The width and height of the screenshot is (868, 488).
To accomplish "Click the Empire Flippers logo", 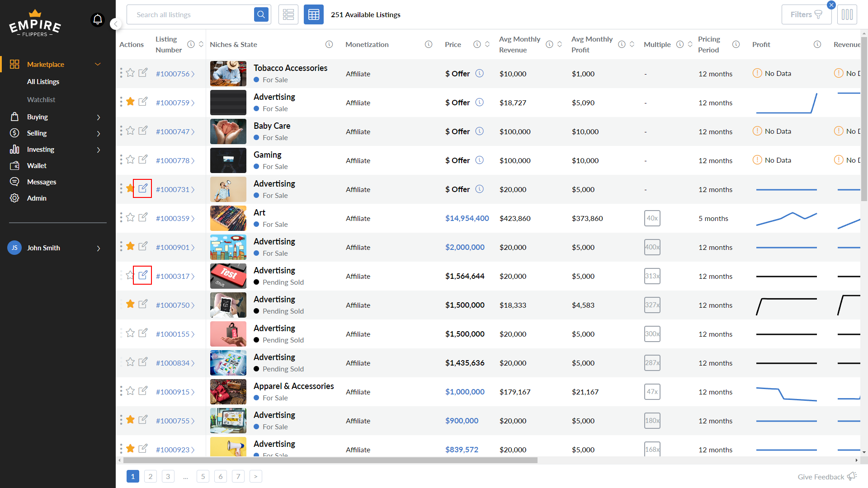I will tap(35, 23).
